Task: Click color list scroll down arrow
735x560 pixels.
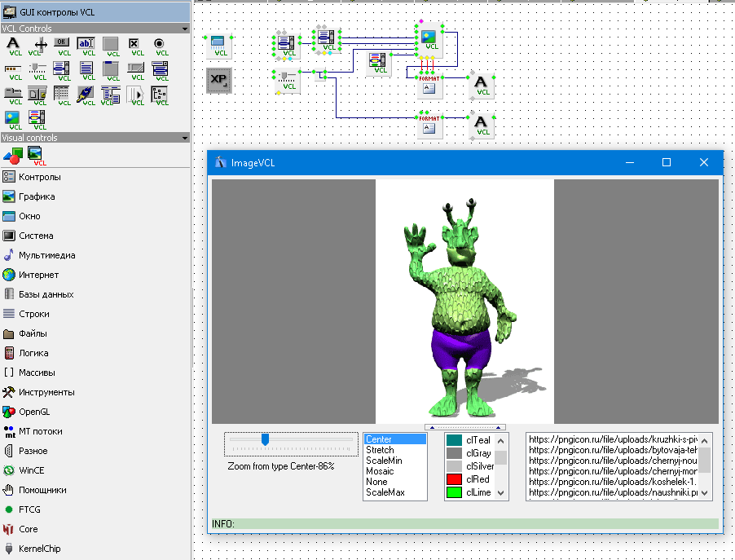Action: pos(500,493)
